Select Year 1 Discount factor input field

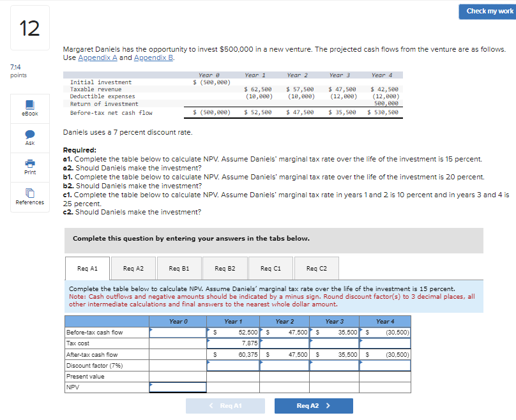233,365
